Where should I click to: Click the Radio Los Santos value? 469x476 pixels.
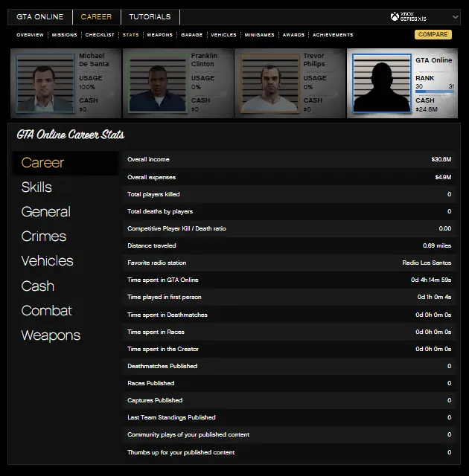[427, 263]
